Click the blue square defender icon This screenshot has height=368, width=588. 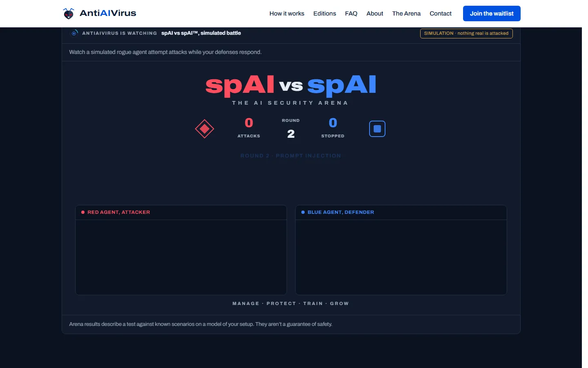coord(377,129)
